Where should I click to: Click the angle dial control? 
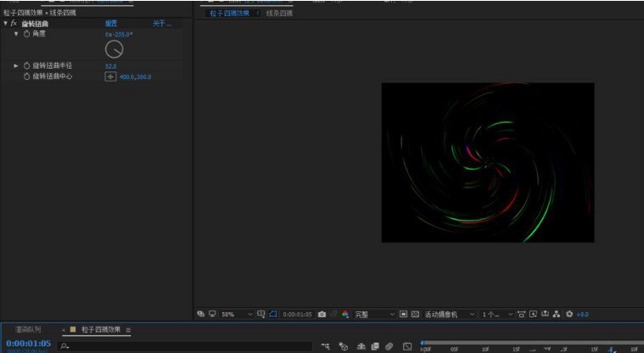(115, 49)
